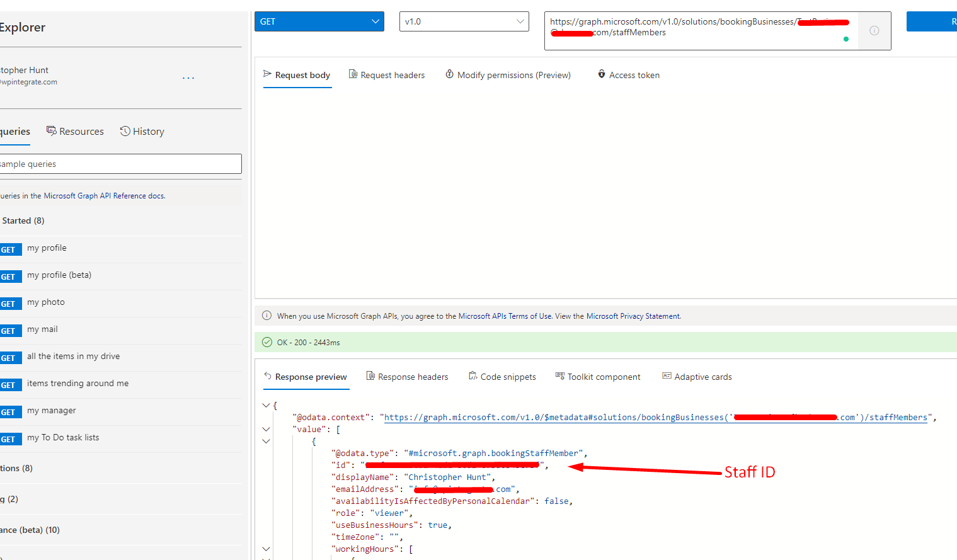Image resolution: width=957 pixels, height=560 pixels.
Task: Click the "role": "viewer" line
Action: point(372,513)
